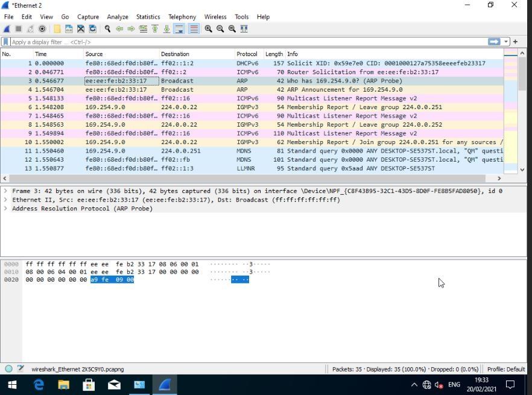Click Profile: Default in status bar
Screen dimensions: 532x395
505,369
